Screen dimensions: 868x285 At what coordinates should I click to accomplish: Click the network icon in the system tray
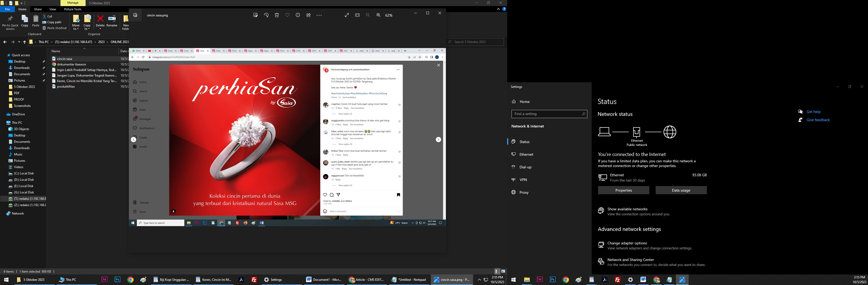486,280
